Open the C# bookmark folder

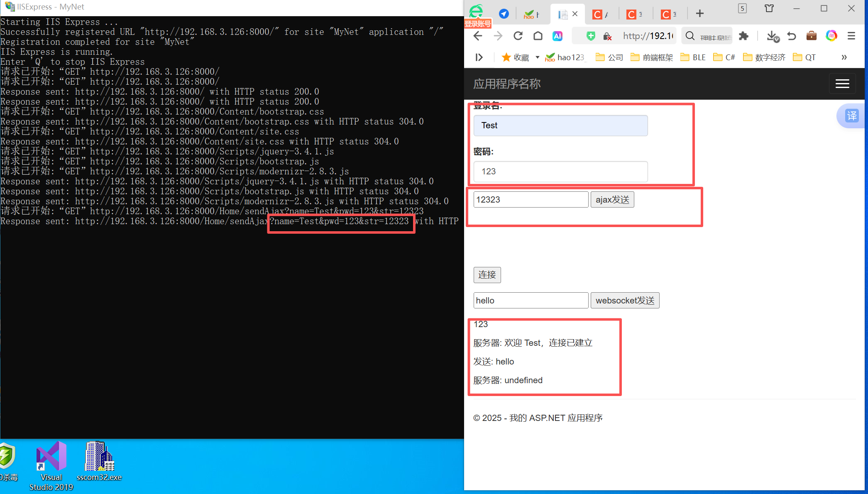724,57
